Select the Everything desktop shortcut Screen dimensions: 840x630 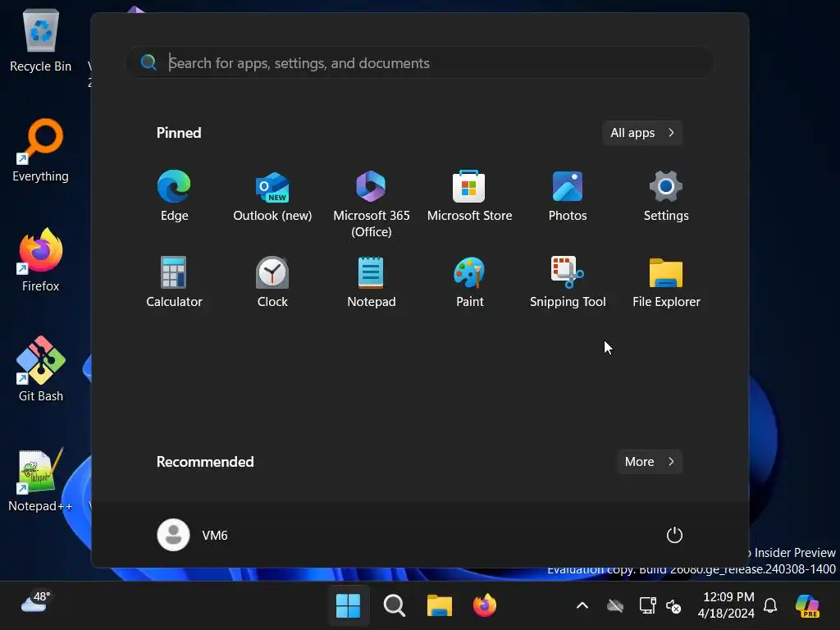(41, 151)
